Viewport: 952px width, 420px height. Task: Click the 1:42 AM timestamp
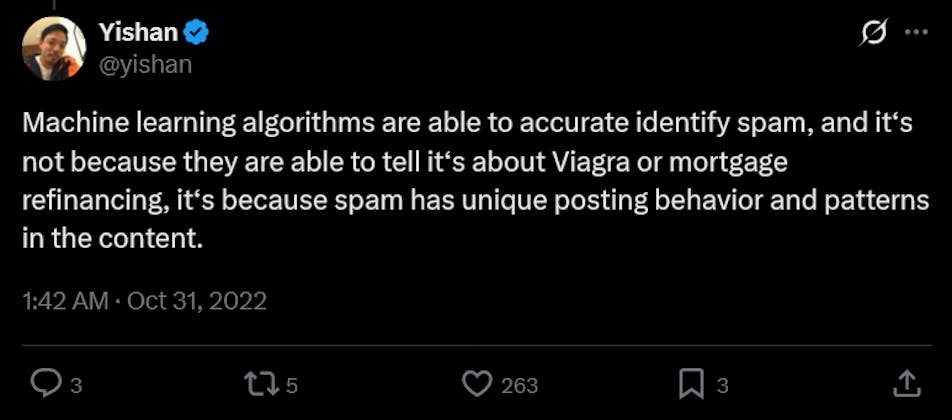(64, 300)
